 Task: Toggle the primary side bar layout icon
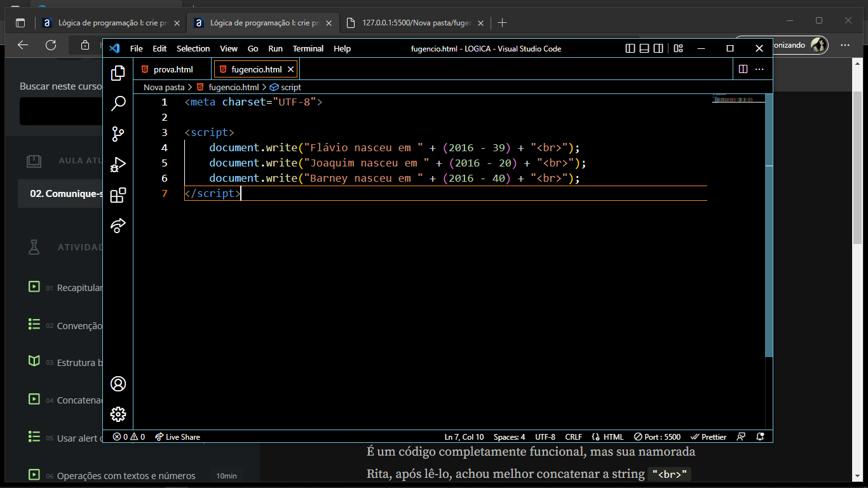click(x=630, y=48)
